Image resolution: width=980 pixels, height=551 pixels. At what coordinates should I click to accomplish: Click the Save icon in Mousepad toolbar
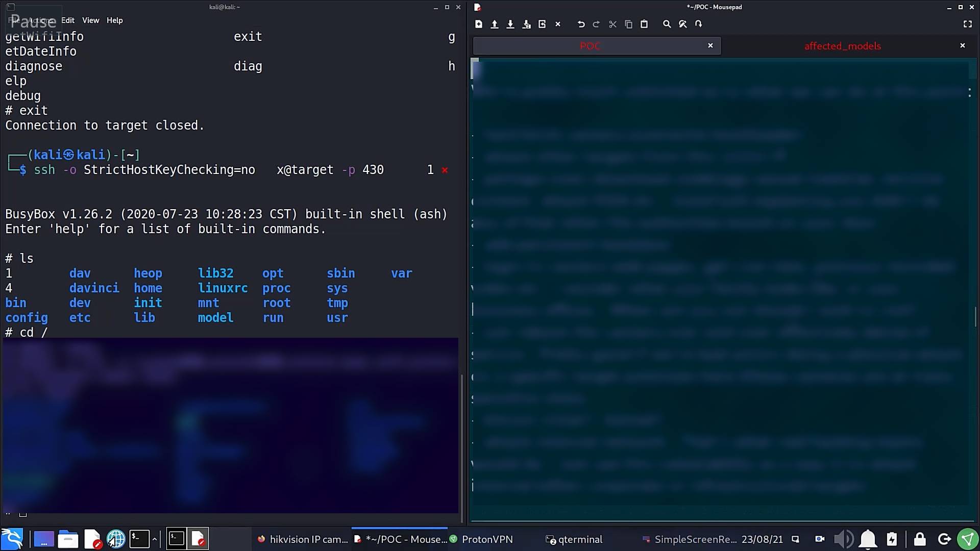point(510,24)
